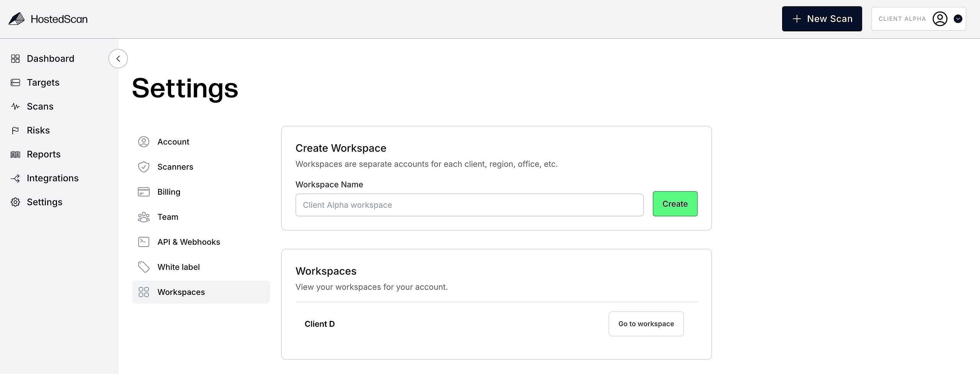Click the HostedScan logo icon
The height and width of the screenshot is (374, 980).
(x=16, y=19)
